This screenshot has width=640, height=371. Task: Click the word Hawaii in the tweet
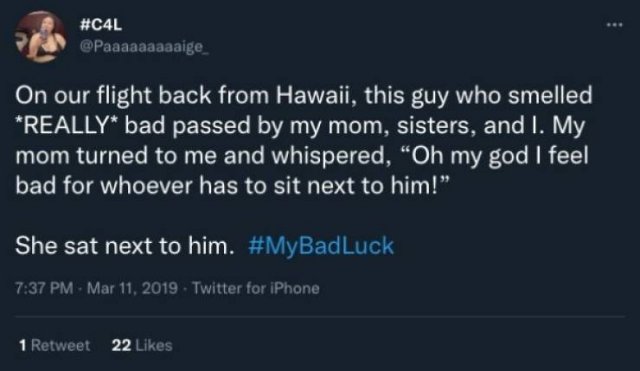312,95
